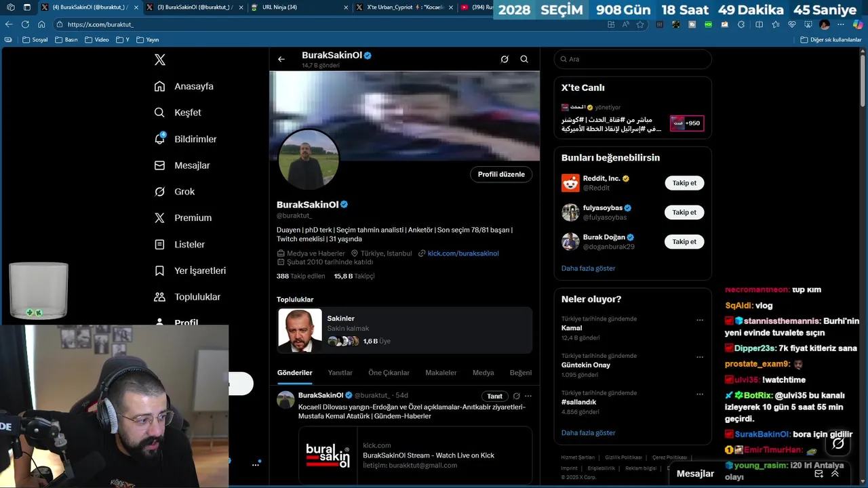Switch to Medya tab
Screen dimensions: 868x488
483,373
